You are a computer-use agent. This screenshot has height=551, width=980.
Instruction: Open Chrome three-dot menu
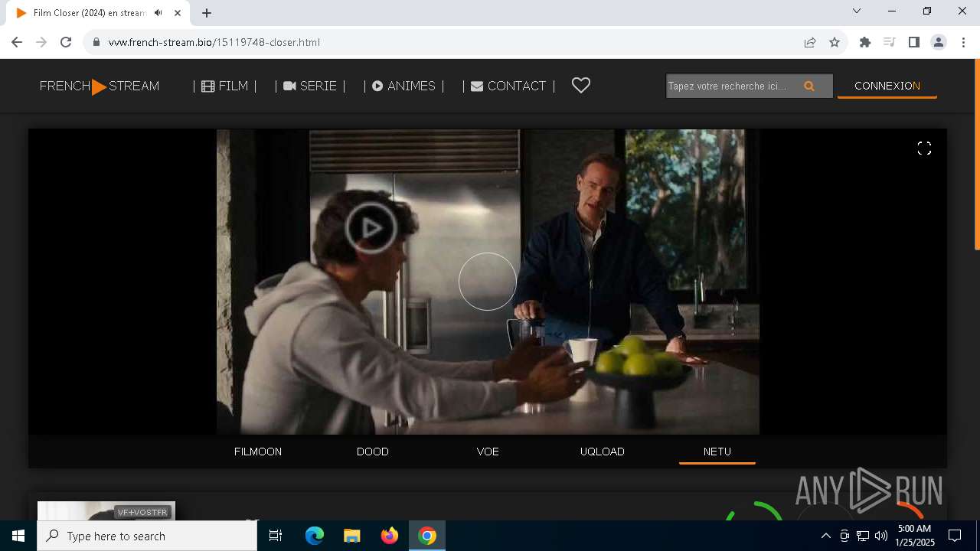click(x=964, y=42)
